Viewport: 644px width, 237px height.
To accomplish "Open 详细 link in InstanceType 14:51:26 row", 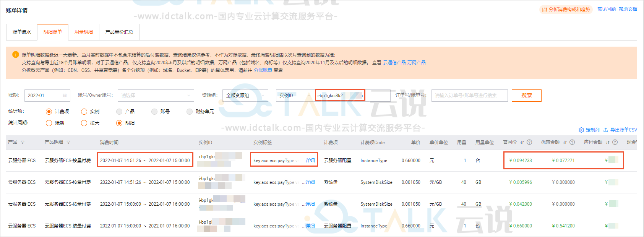I will (310, 161).
